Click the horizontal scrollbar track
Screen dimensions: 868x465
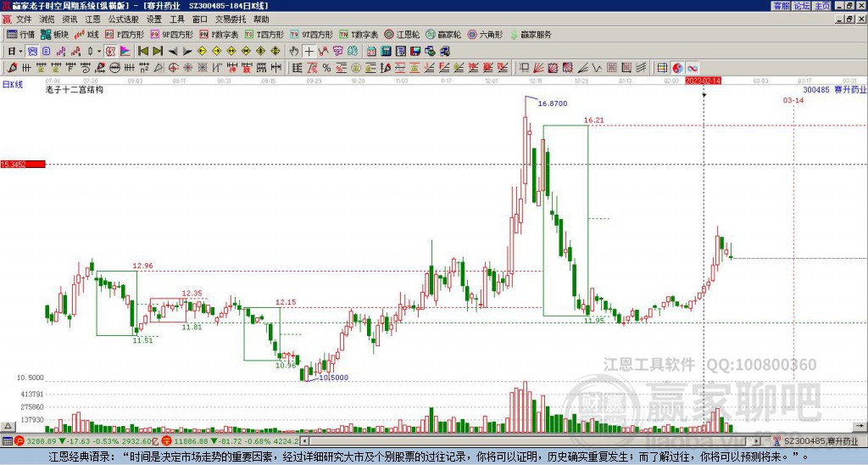531,441
